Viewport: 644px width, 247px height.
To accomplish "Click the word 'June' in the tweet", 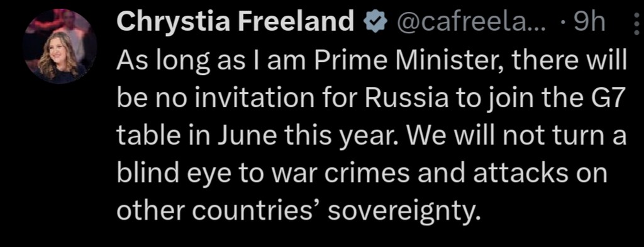I will (245, 137).
